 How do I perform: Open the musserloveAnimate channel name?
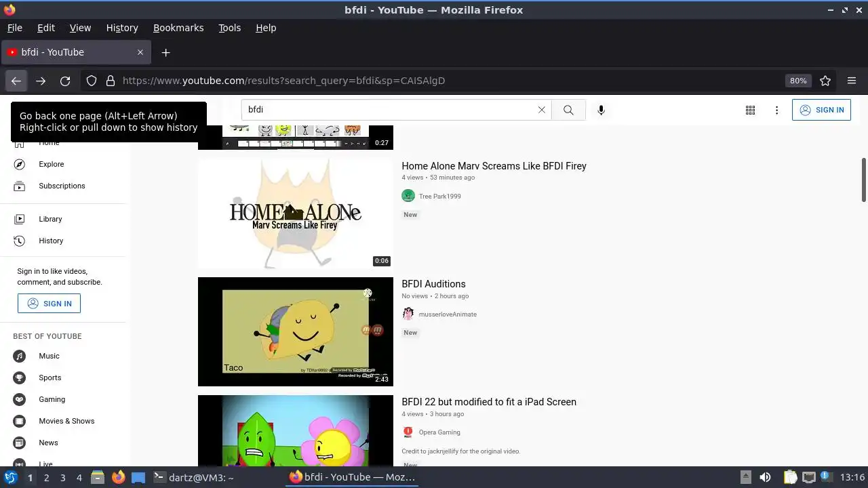448,314
